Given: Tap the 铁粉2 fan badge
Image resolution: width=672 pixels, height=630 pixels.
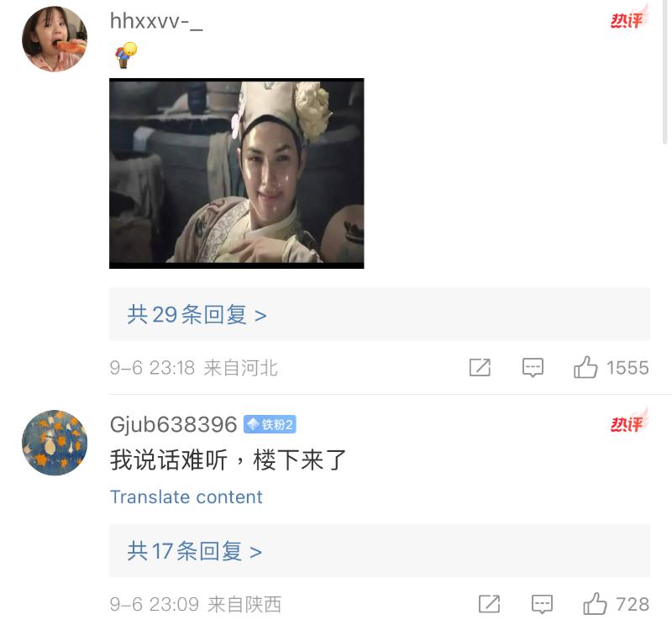Looking at the screenshot, I should [x=270, y=424].
